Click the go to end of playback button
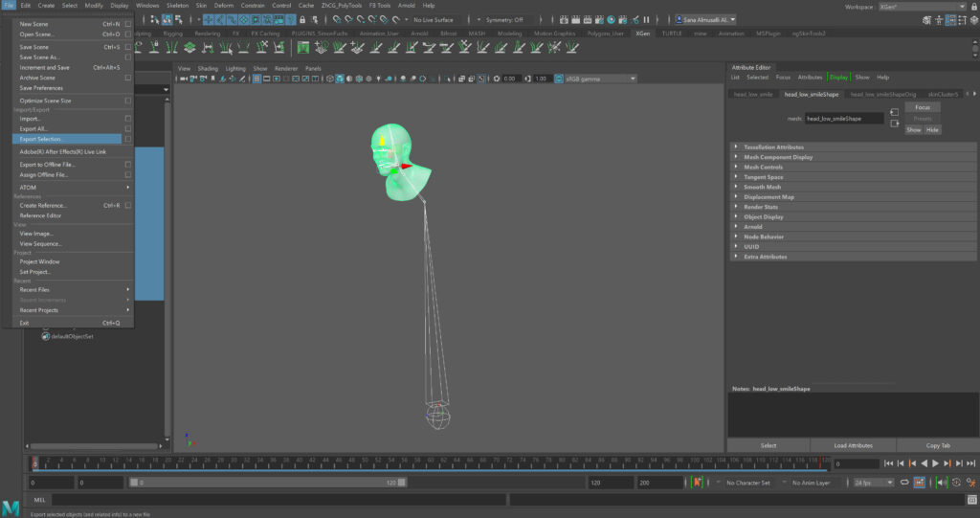The width and height of the screenshot is (980, 518). [969, 464]
